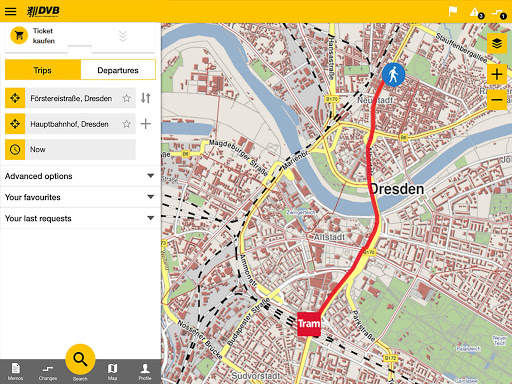Open the route changes icon in header
Image resolution: width=512 pixels, height=384 pixels.
point(499,13)
